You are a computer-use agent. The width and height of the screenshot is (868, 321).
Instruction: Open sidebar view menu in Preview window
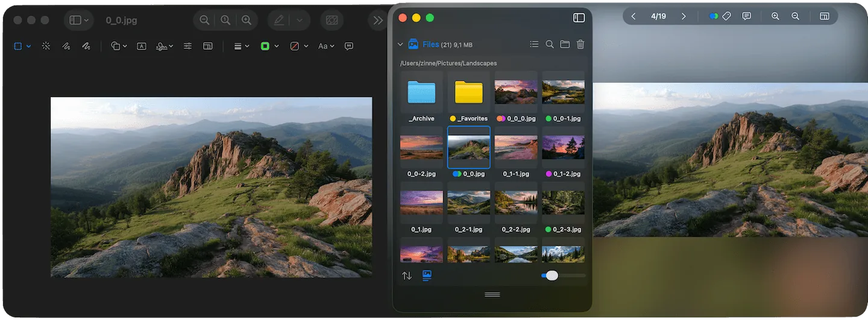click(79, 20)
